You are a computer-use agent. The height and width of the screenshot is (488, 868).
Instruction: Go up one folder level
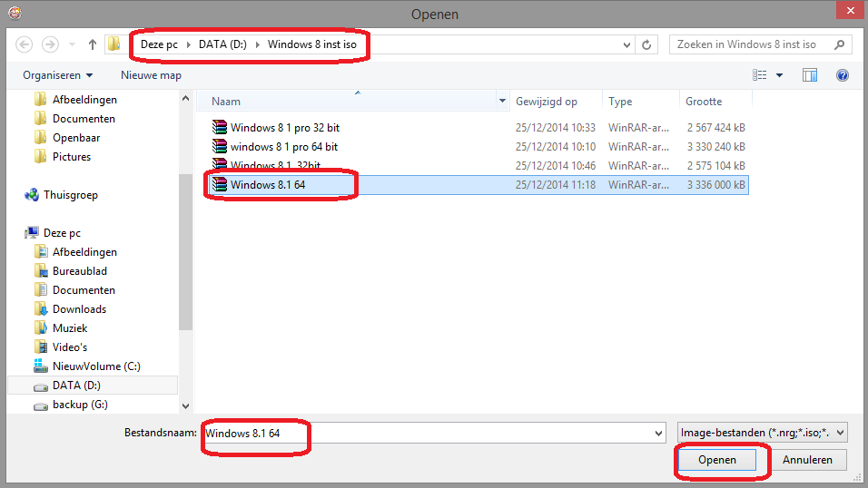click(93, 44)
